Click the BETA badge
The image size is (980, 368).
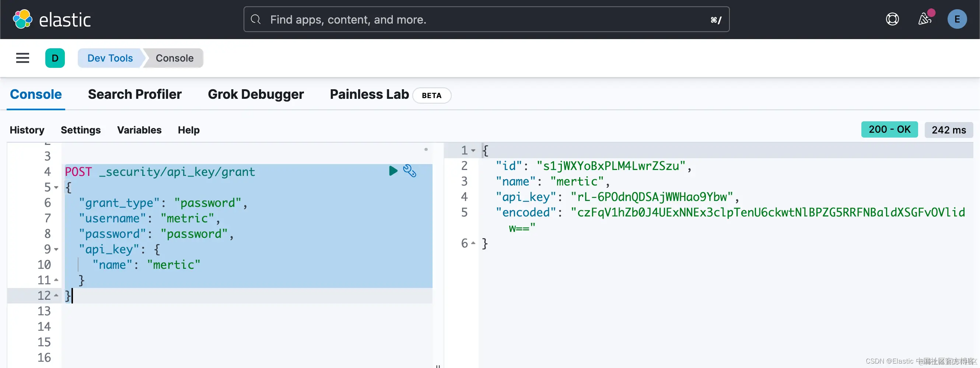click(x=431, y=95)
